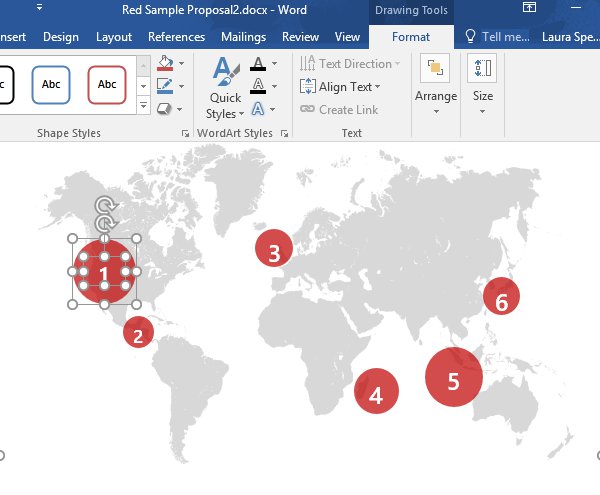
Task: Click the lower rotation handle above circle 1
Action: coord(104,223)
